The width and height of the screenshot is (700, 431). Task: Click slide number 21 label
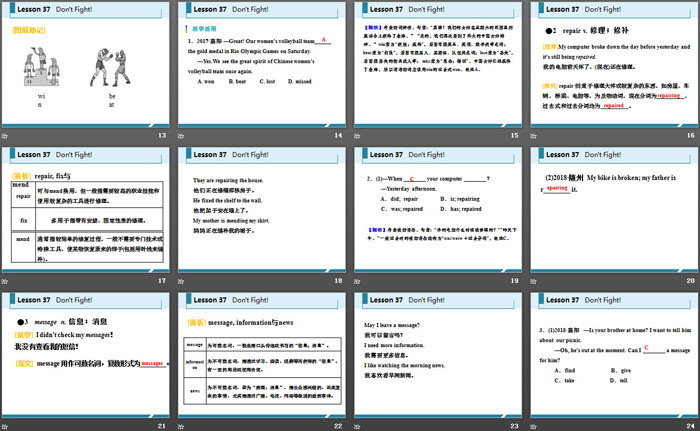[x=162, y=426]
